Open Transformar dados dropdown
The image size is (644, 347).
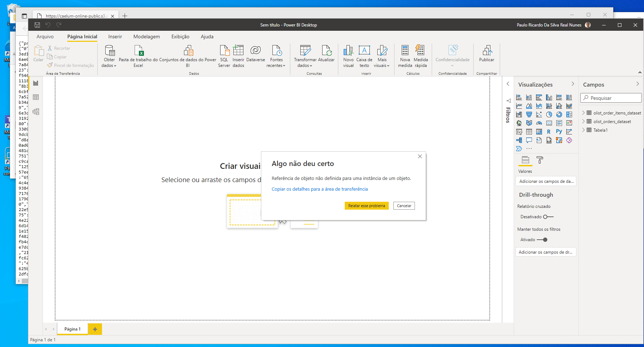(305, 57)
